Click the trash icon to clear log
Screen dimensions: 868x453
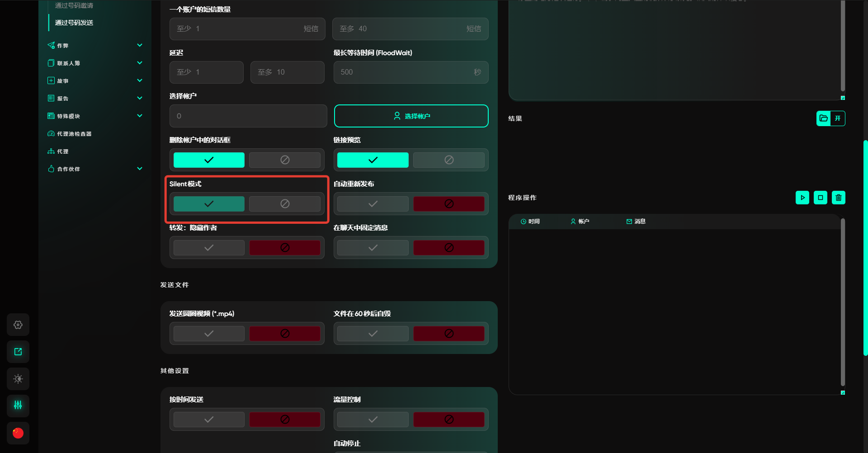click(838, 198)
